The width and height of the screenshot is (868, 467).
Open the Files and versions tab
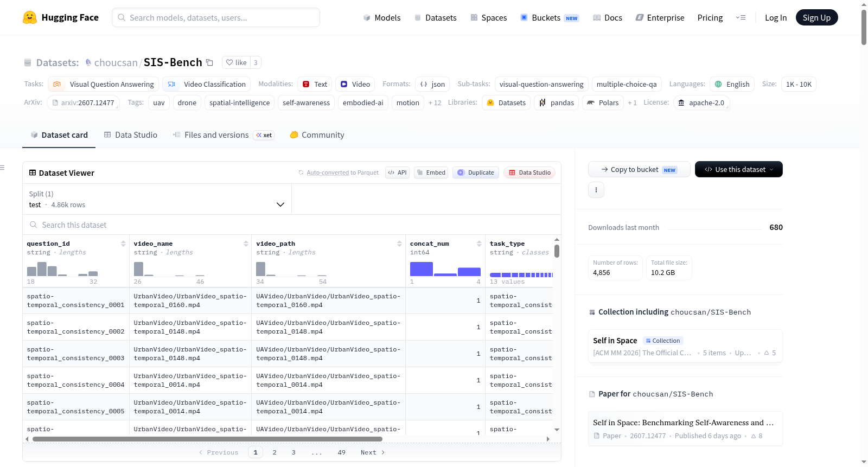tap(224, 135)
